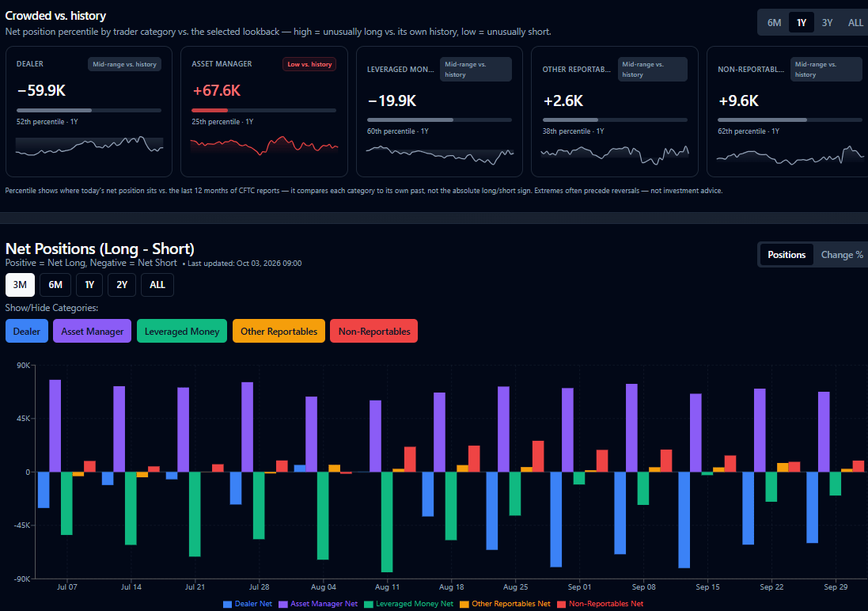868x611 pixels.
Task: Click the Non-Reportables red bar for Aug 25
Action: 538,457
